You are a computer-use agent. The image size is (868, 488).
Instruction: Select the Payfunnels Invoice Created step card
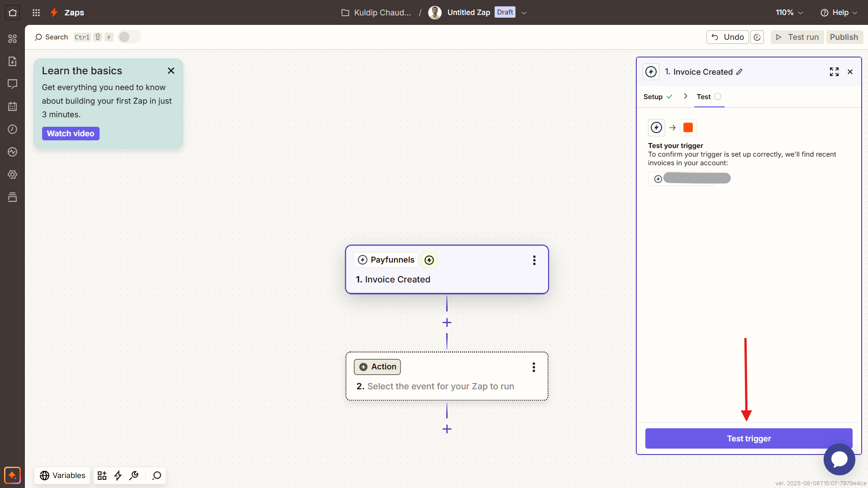point(447,270)
